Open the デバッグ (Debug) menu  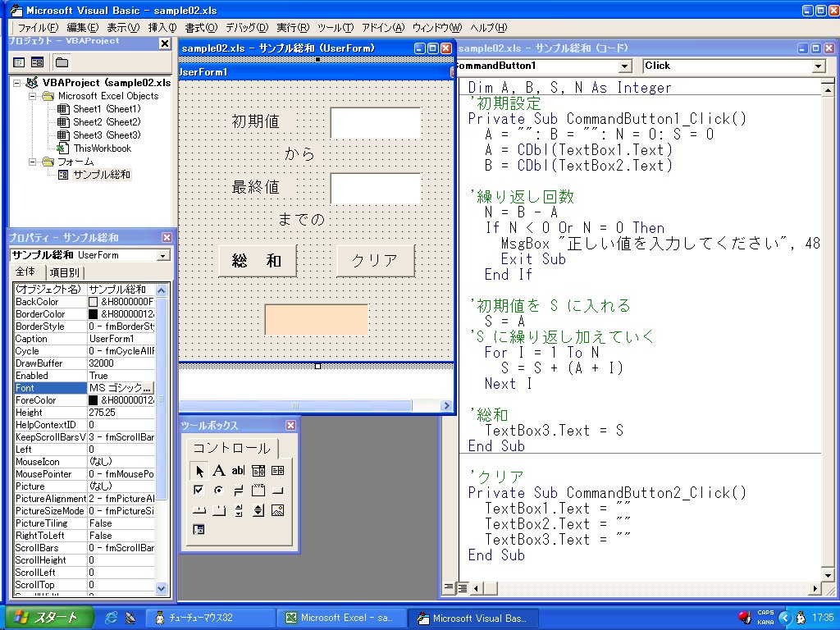[x=245, y=28]
